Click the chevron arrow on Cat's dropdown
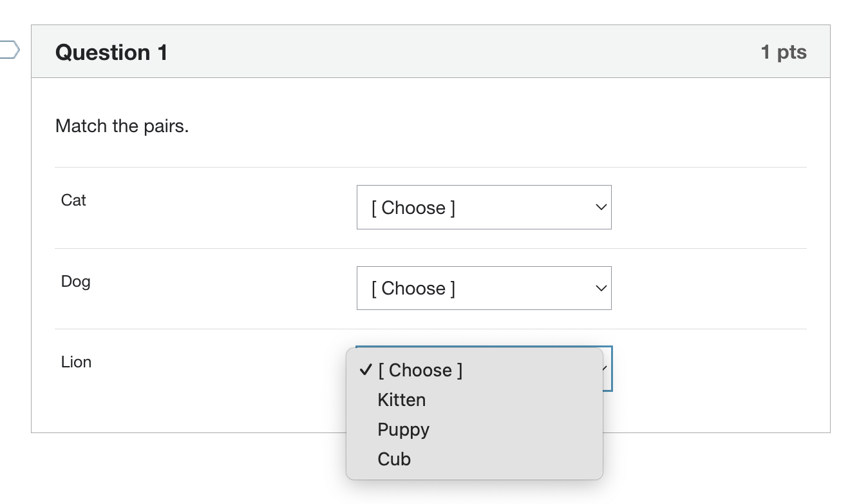The image size is (868, 504). point(600,208)
